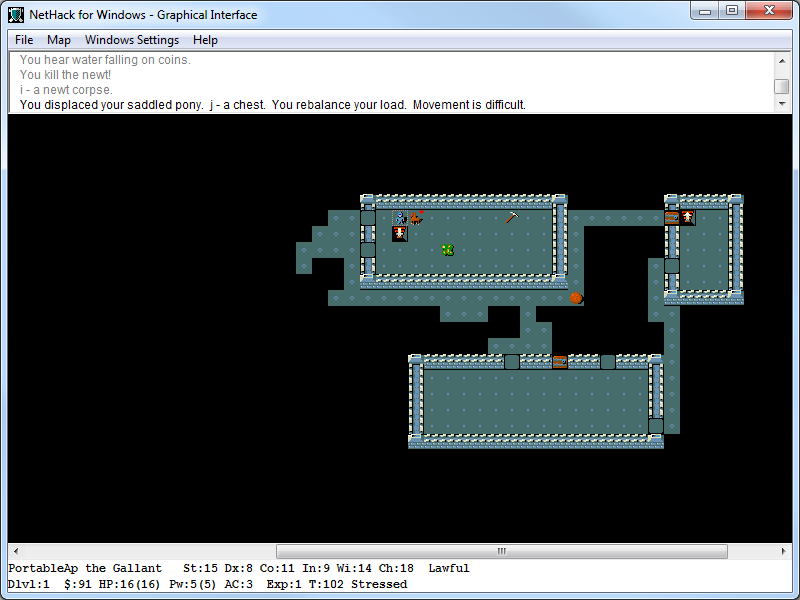Open the Help menu

tap(205, 40)
